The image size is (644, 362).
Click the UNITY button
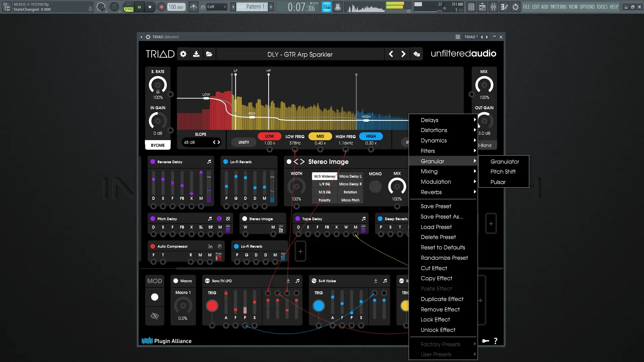(244, 142)
